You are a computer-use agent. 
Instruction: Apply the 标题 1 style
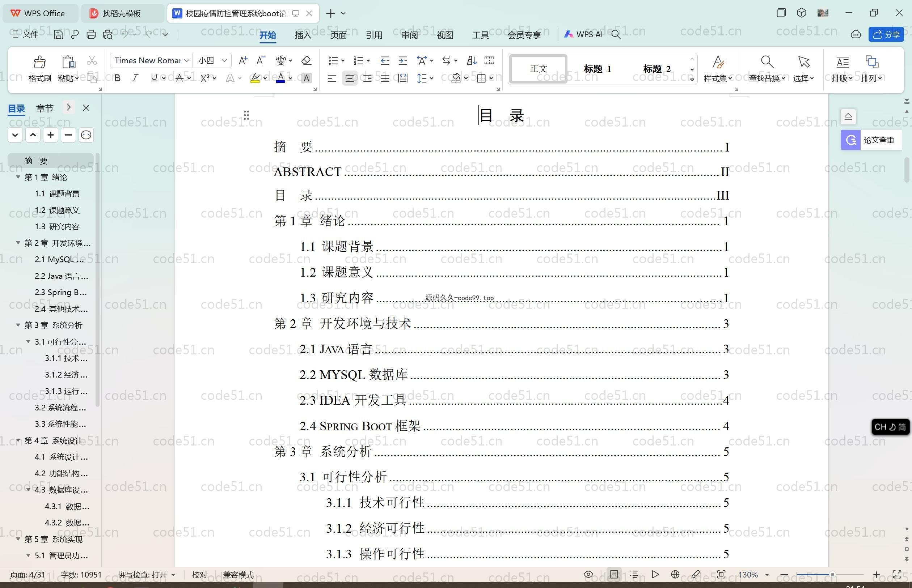(x=597, y=69)
